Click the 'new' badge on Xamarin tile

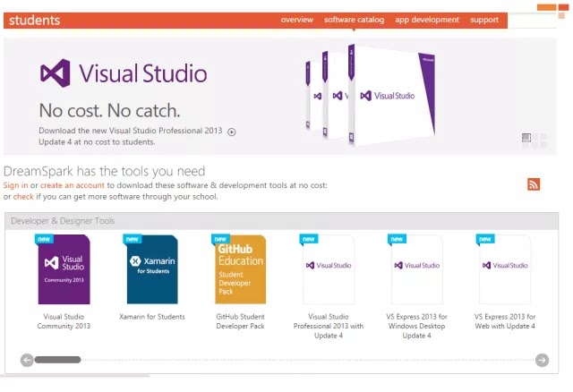132,239
